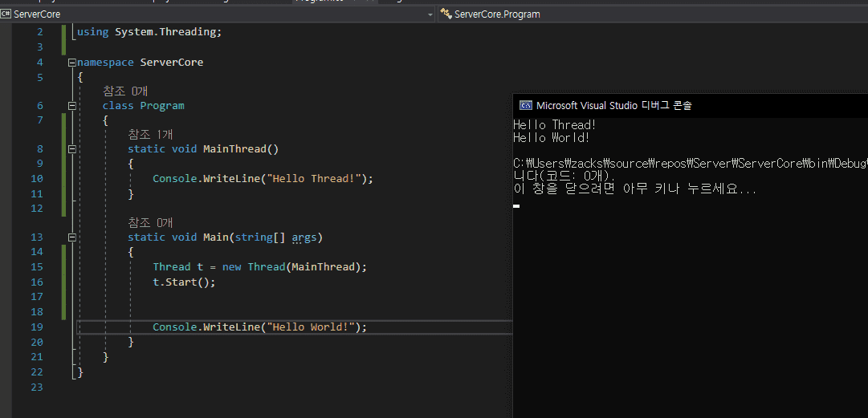The width and height of the screenshot is (868, 418).
Task: Open the ServerCore project dropdown arrow
Action: tap(430, 14)
